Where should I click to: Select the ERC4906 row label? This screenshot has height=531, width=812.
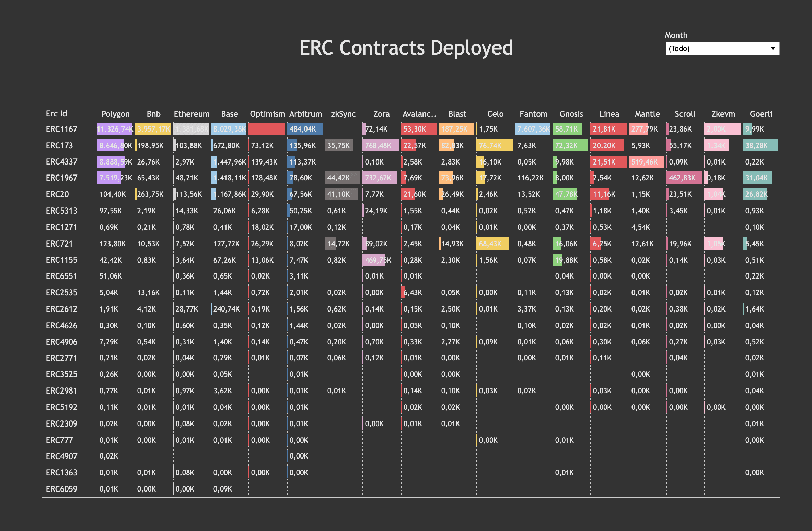click(62, 342)
